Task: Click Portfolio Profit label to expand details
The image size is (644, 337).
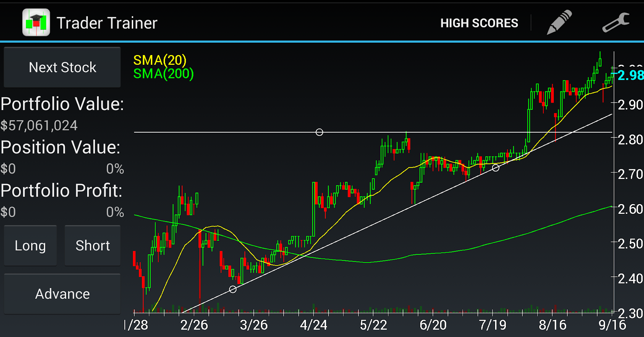Action: pyautogui.click(x=61, y=191)
